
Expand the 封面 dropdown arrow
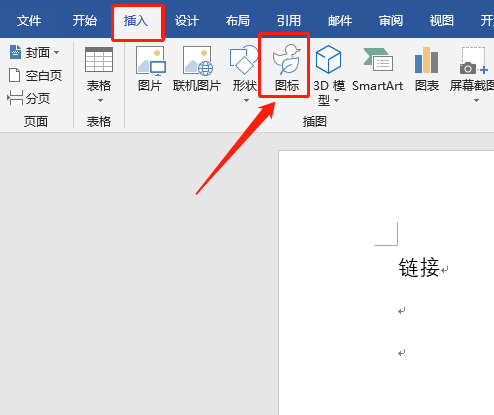56,52
